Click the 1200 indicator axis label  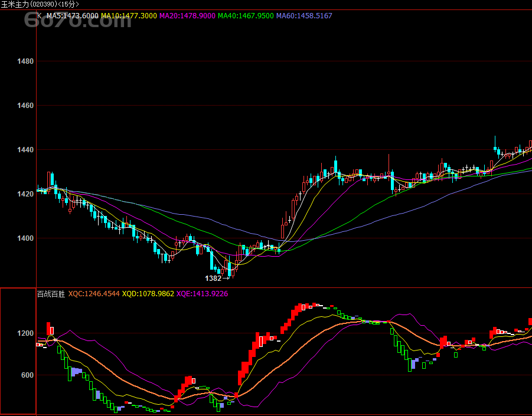click(x=25, y=333)
